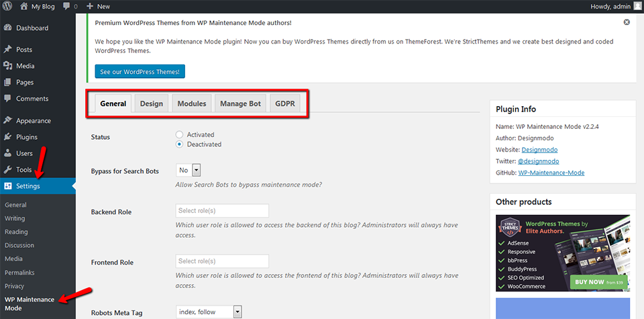Click the Frontend Role select field
This screenshot has width=644, height=319.
[x=222, y=261]
